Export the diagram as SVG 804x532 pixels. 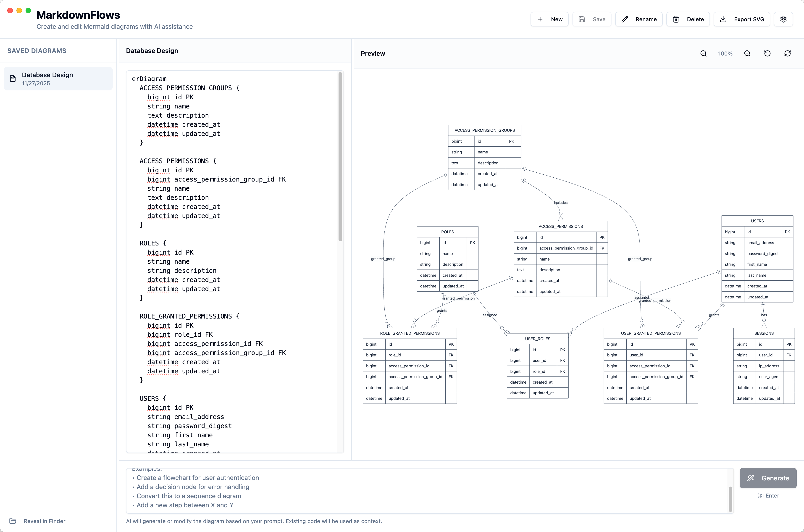(x=741, y=19)
